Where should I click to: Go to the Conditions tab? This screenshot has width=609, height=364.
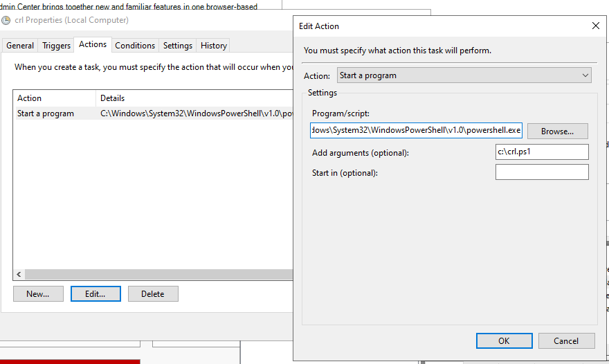click(x=135, y=46)
